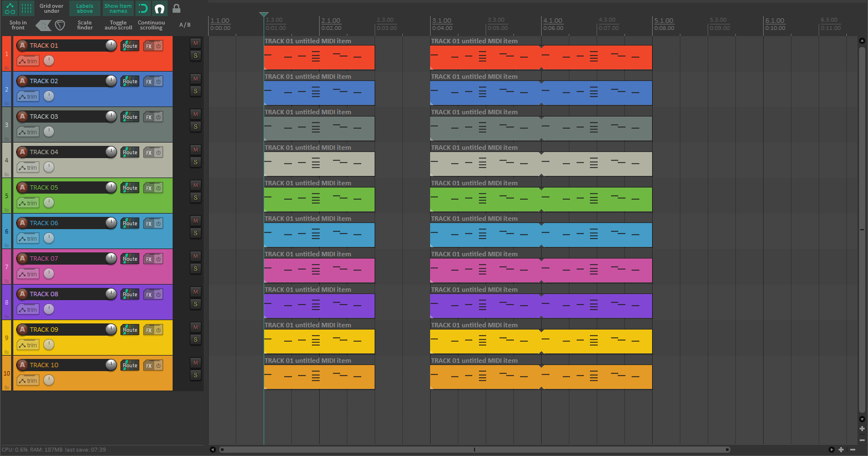This screenshot has height=456, width=868.
Task: Click the vertical zoom in plus icon
Action: coord(862,428)
